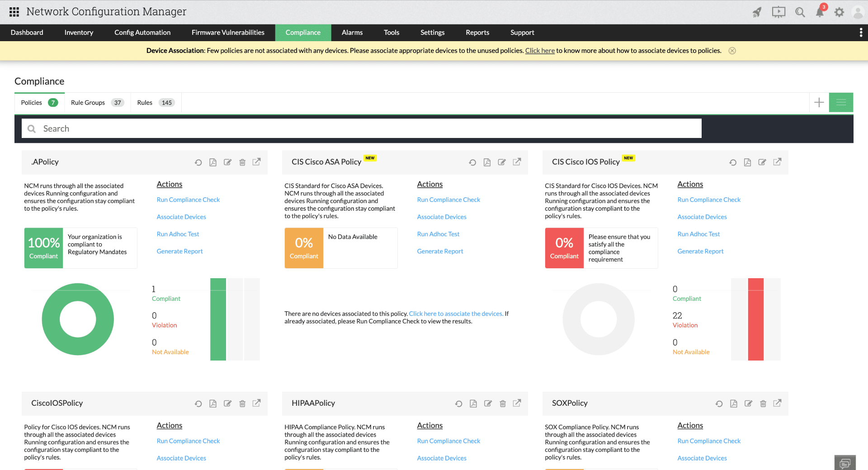
Task: Delete the CiscoIOSPolicy policy
Action: coord(242,404)
